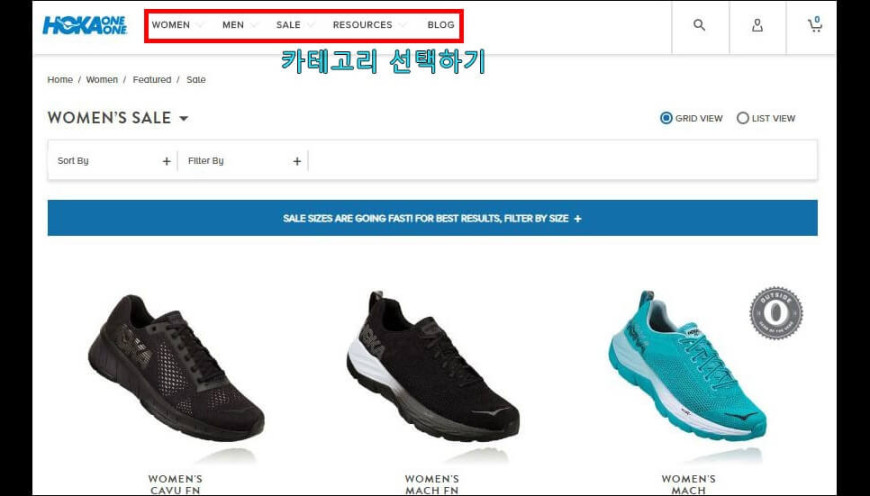Open the search magnifier icon
Viewport: 870px width, 496px height.
coord(700,25)
